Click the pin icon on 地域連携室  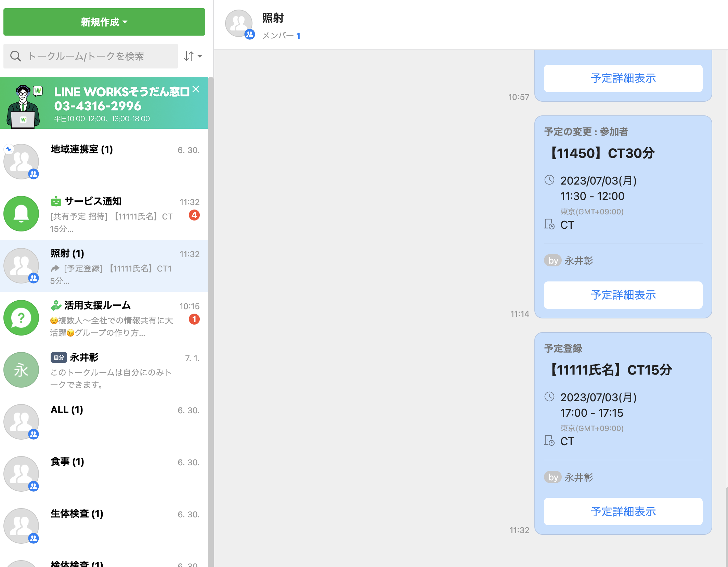pos(9,149)
